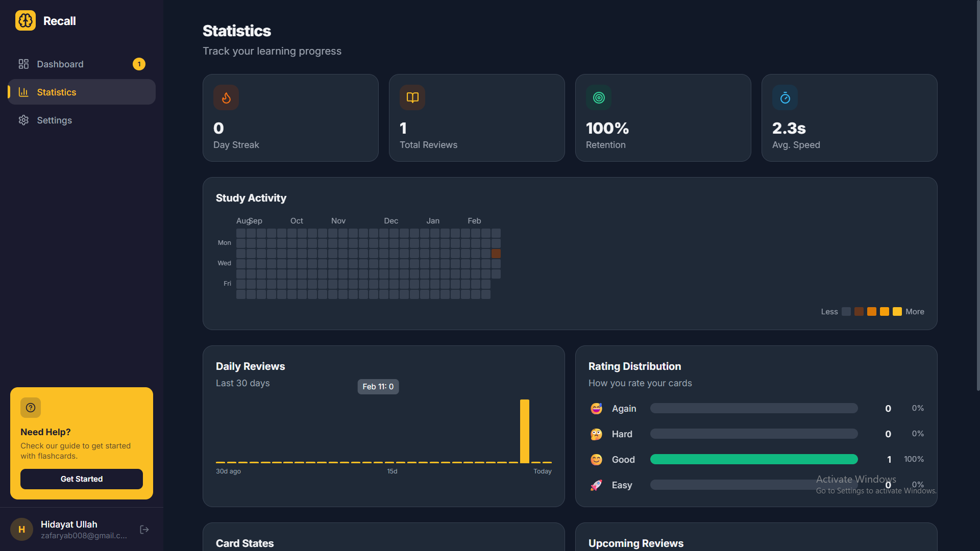
Task: Click the book Total Reviews icon
Action: [x=412, y=97]
